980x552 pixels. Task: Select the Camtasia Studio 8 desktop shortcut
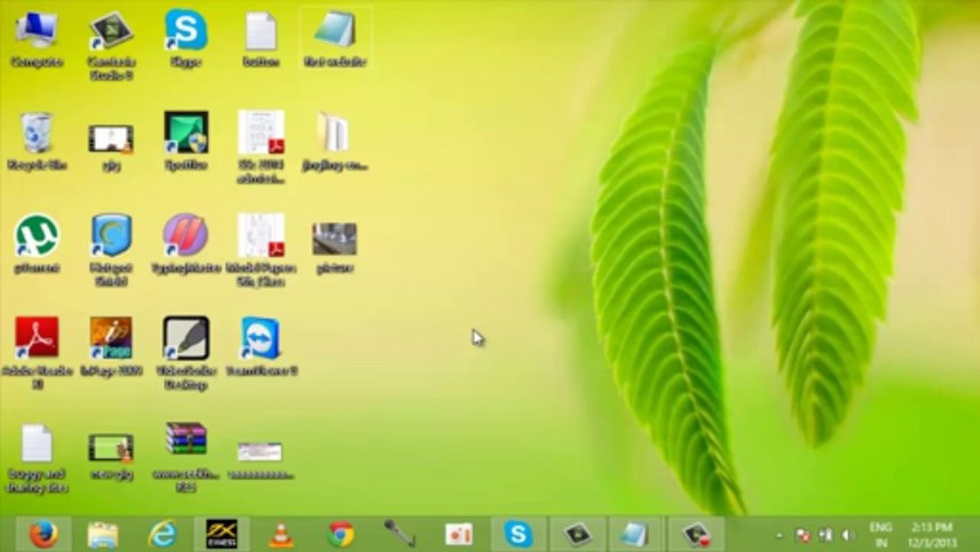(x=111, y=45)
